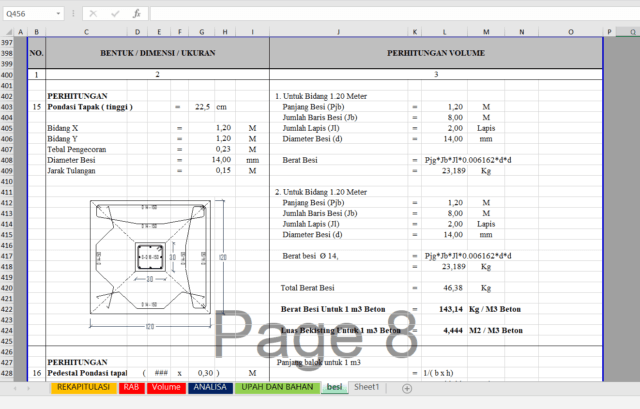Go to the Sheet1 tab
Image resolution: width=640 pixels, height=409 pixels.
[366, 387]
